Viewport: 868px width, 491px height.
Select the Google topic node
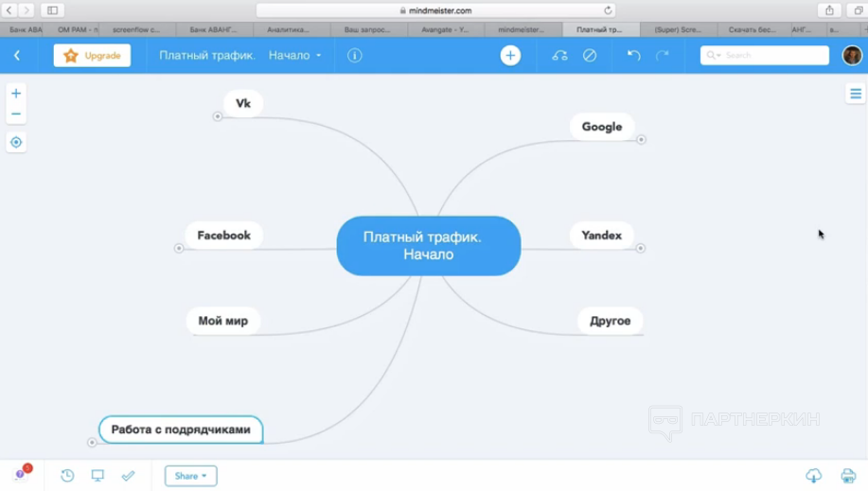point(602,127)
